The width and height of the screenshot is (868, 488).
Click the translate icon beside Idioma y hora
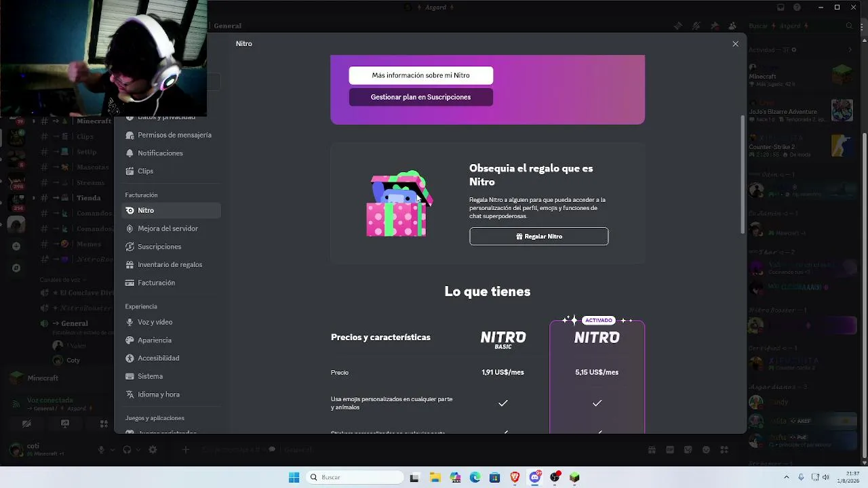click(x=130, y=394)
